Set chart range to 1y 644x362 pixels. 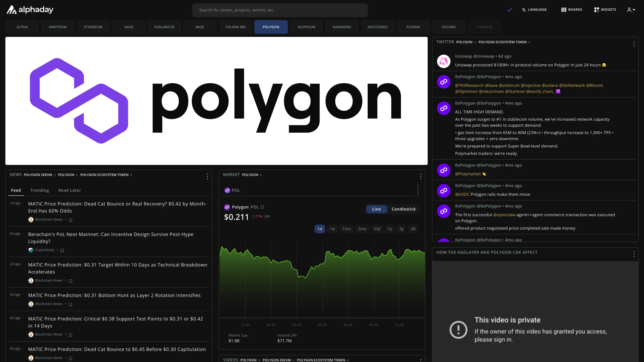coord(390,229)
